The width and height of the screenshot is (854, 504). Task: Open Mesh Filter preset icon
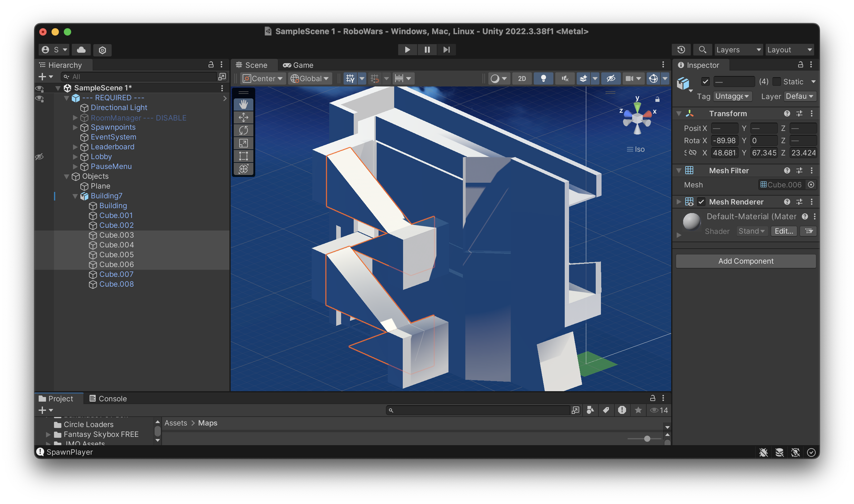coord(799,170)
